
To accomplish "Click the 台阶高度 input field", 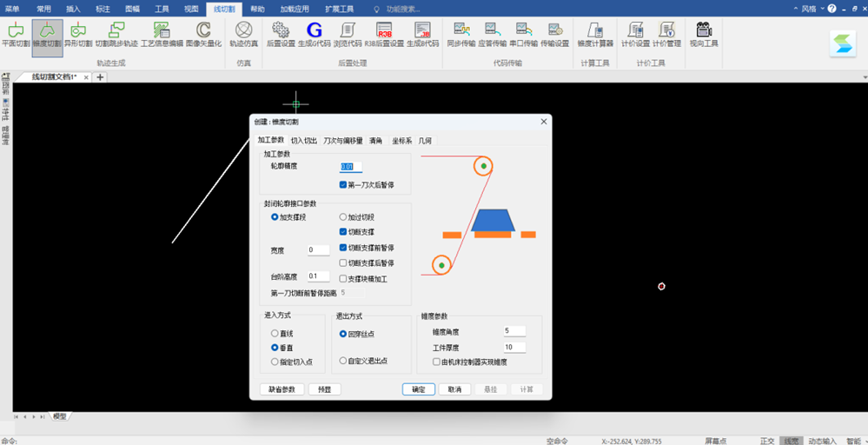I will coord(319,276).
